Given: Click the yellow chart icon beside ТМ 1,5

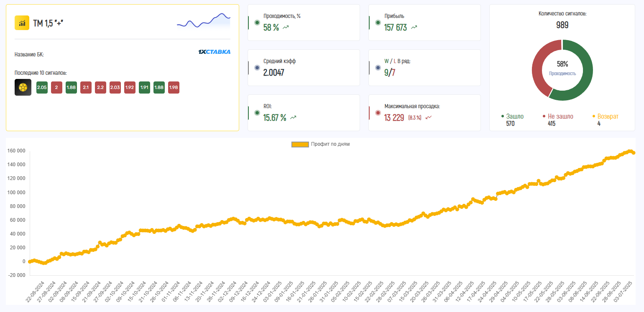Looking at the screenshot, I should [x=22, y=23].
